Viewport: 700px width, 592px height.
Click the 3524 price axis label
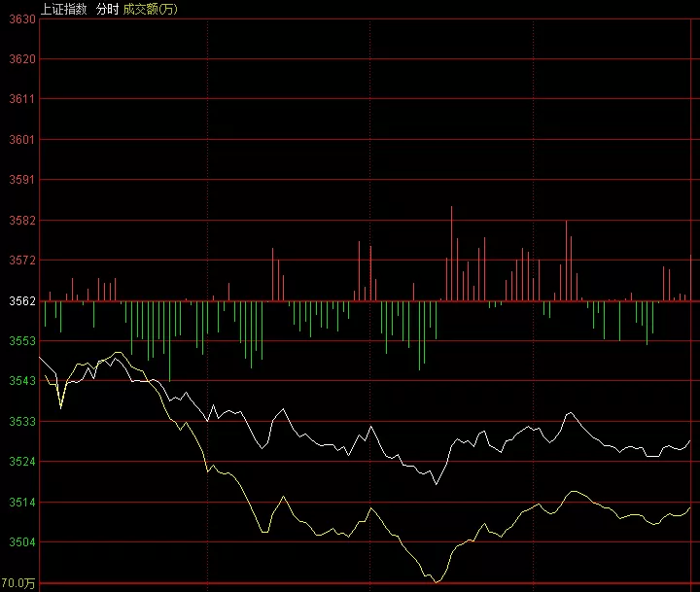pos(22,461)
